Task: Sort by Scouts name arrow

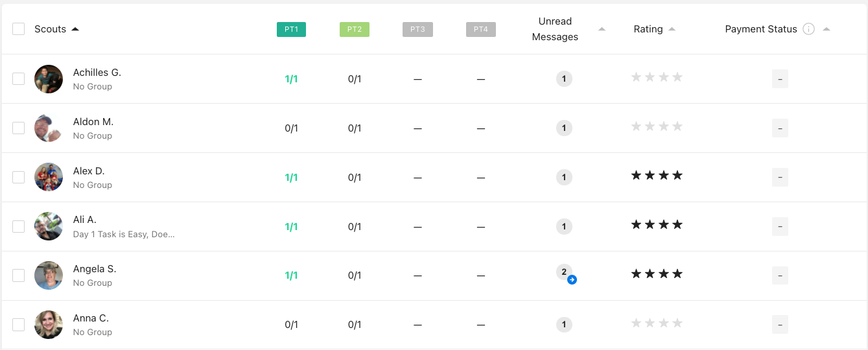Action: (75, 29)
